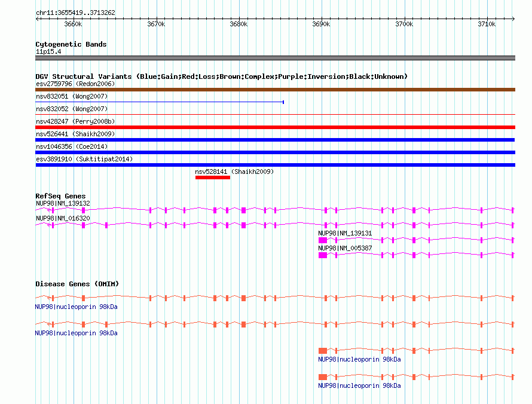The height and width of the screenshot is (404, 532).
Task: Open the first NUP98|nucleoporin 98kDa OMIM link
Action: tap(77, 307)
